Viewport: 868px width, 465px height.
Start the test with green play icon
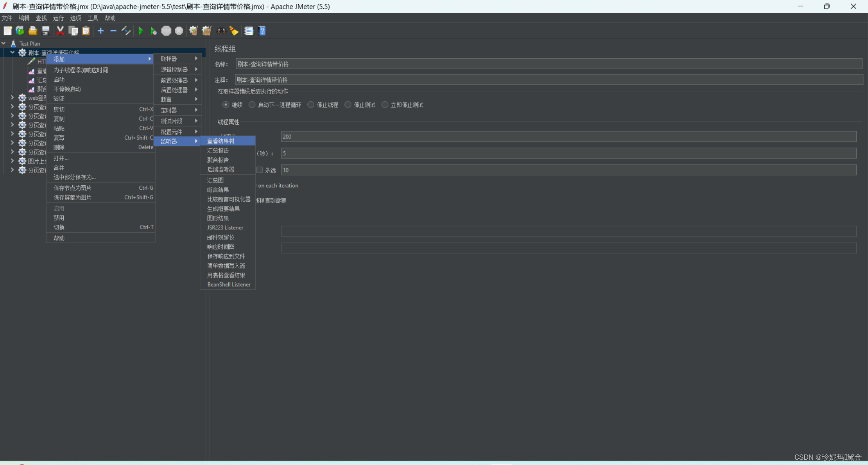pos(141,31)
